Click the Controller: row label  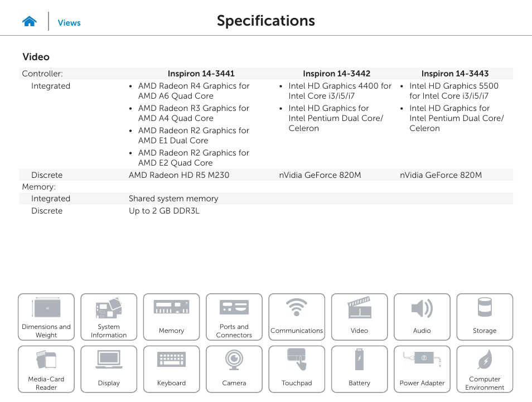pos(42,74)
